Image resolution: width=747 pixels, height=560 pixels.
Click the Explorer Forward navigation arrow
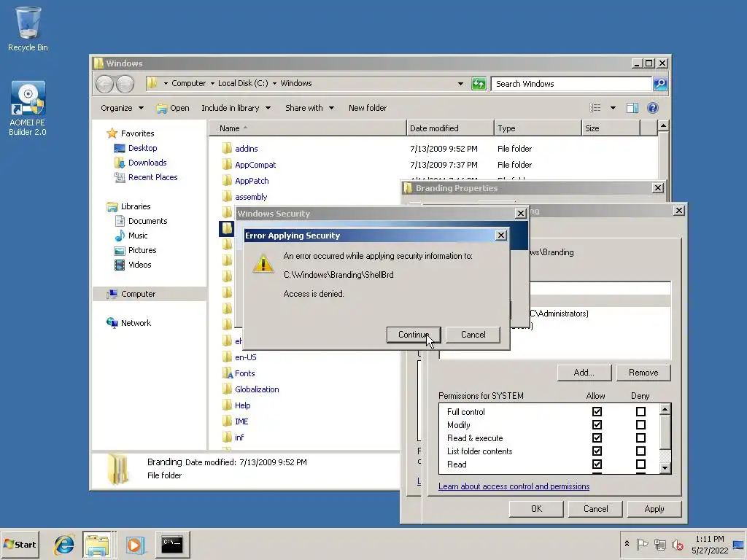[125, 84]
